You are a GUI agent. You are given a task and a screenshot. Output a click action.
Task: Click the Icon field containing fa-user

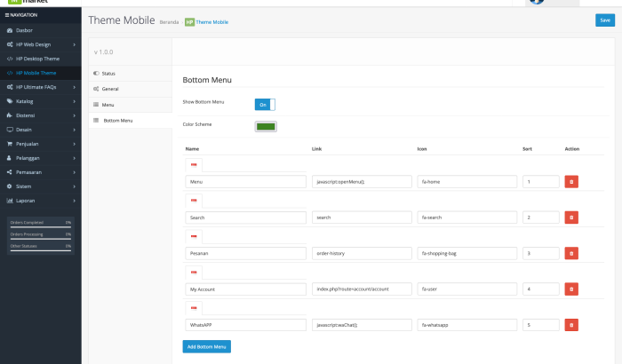tap(466, 289)
